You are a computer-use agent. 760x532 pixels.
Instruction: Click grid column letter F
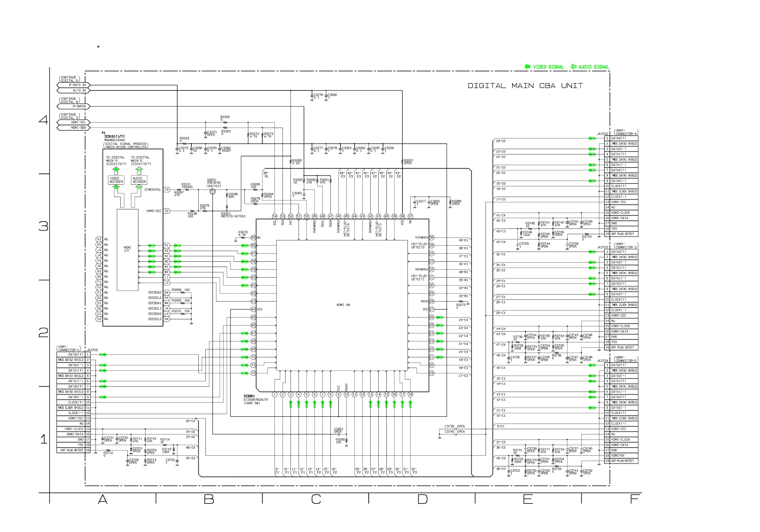point(635,500)
